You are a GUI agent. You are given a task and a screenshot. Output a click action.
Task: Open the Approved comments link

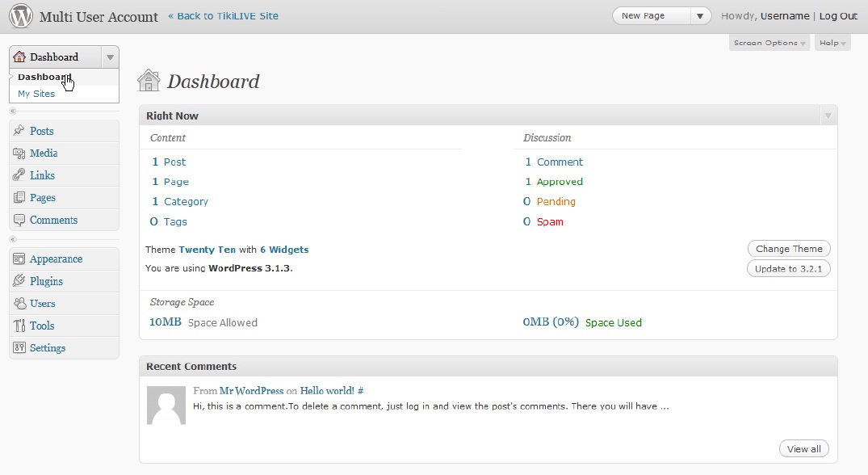click(x=560, y=182)
